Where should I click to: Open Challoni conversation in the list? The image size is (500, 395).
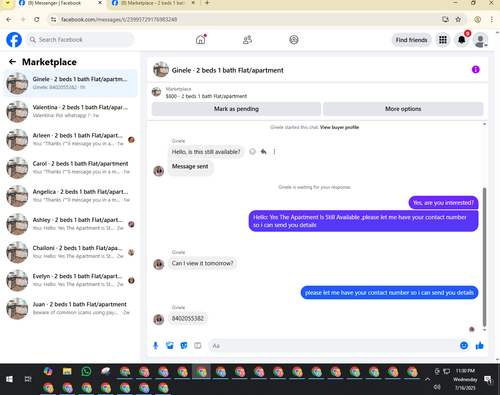[x=70, y=252]
